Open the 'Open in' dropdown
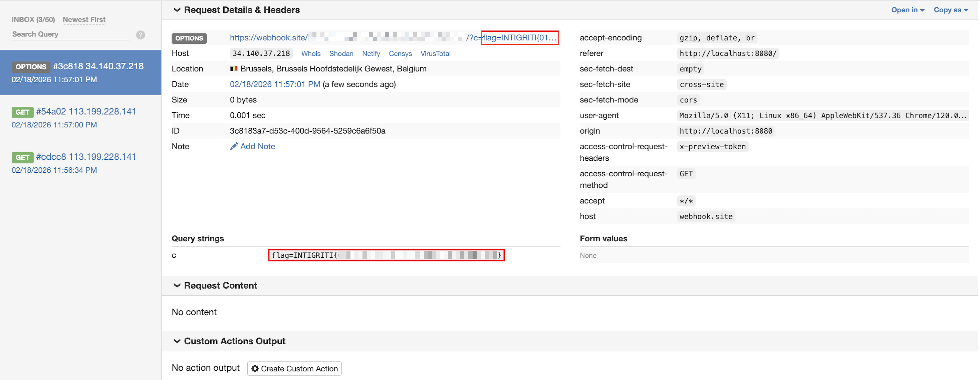This screenshot has width=980, height=380. tap(907, 10)
